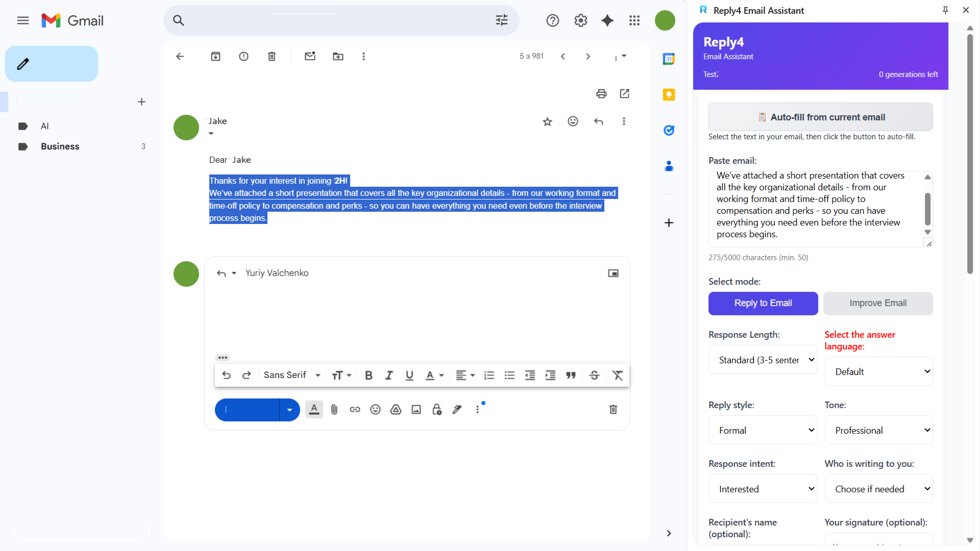Select the AI label
The height and width of the screenshot is (551, 980).
(x=44, y=126)
